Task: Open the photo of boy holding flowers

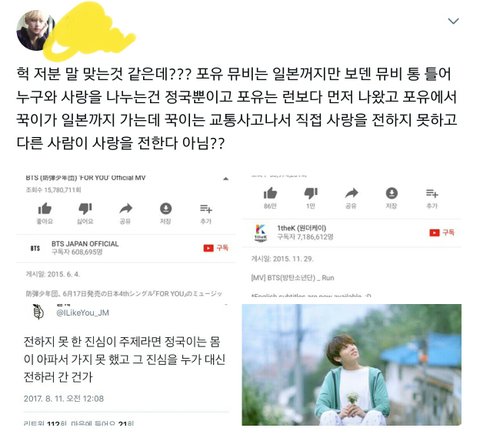Action: pyautogui.click(x=352, y=365)
